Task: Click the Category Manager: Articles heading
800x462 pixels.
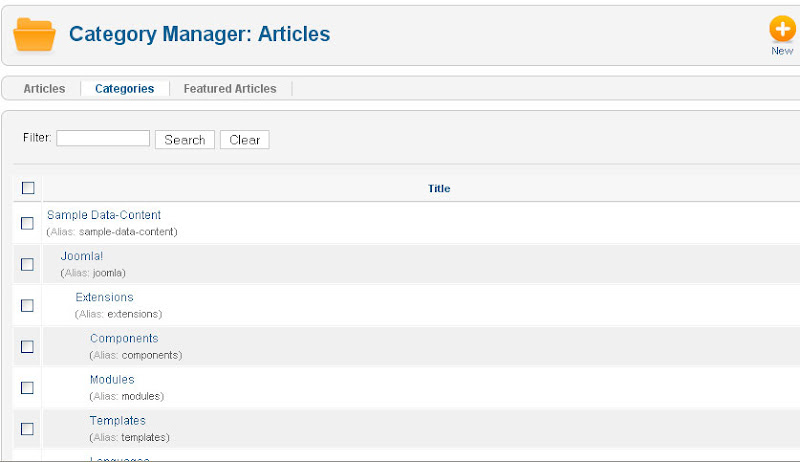Action: pos(199,34)
